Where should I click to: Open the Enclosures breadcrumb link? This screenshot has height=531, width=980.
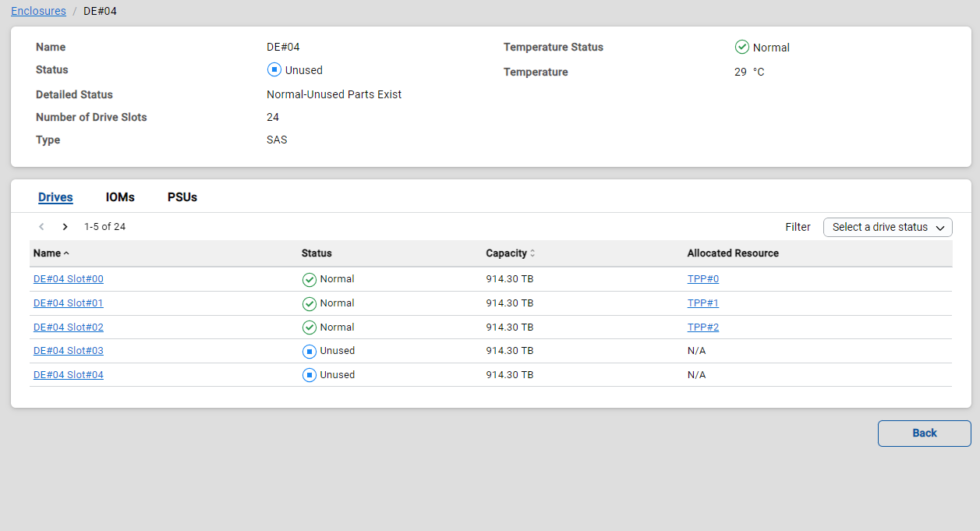pos(38,11)
